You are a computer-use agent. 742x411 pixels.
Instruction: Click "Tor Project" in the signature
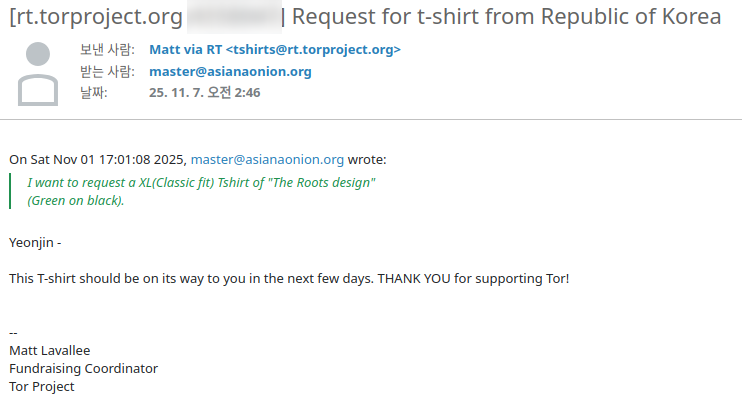pos(41,386)
